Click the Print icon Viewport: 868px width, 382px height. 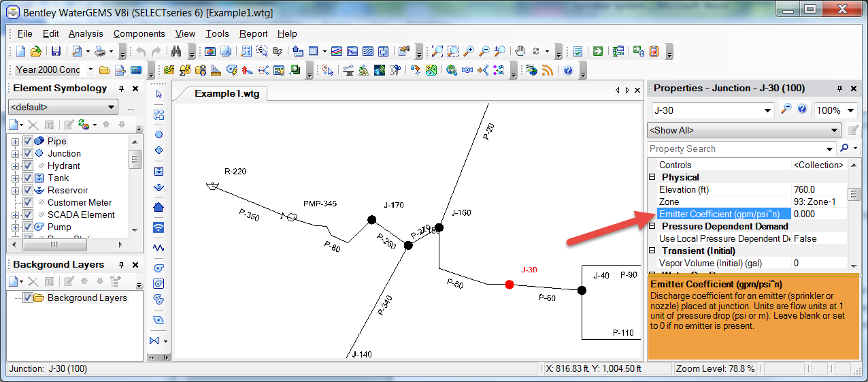101,52
